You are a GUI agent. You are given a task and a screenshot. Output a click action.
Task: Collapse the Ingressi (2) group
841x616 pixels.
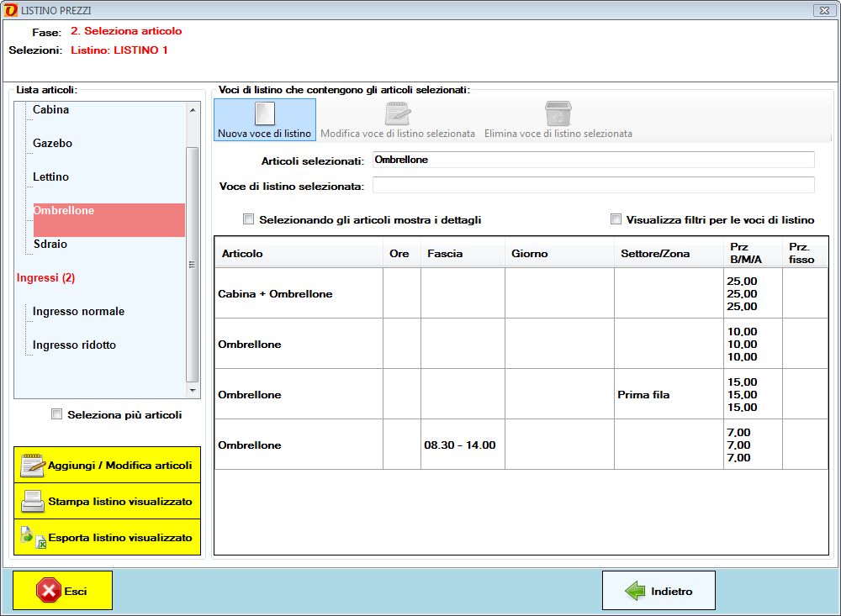coord(45,277)
